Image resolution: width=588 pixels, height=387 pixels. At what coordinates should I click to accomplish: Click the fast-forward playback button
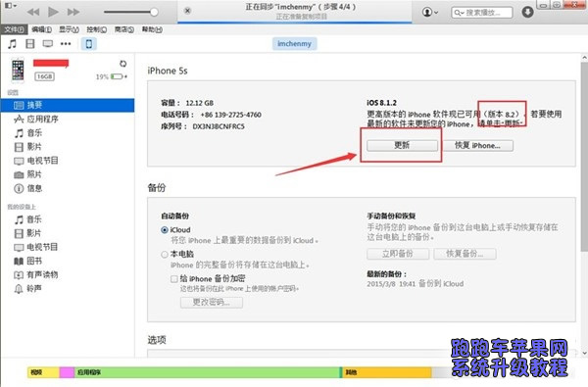[x=73, y=12]
